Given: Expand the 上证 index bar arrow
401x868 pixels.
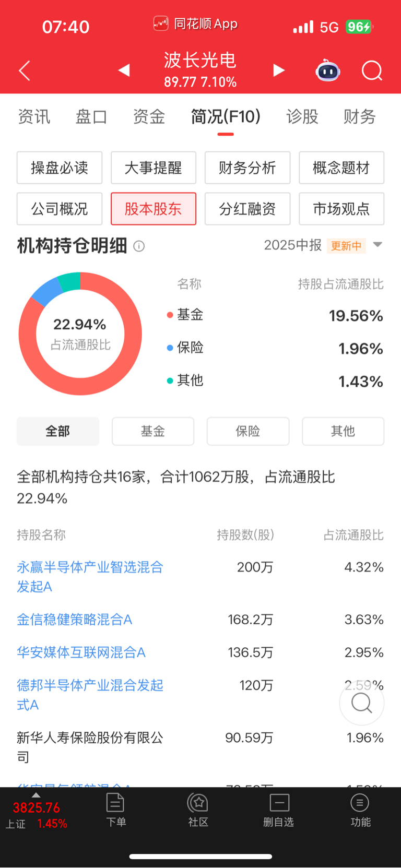Looking at the screenshot, I should tap(36, 795).
